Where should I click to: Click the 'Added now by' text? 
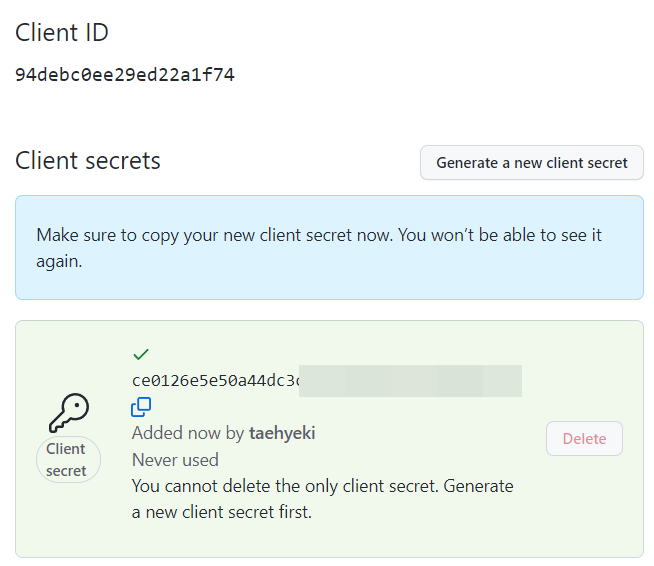point(188,433)
